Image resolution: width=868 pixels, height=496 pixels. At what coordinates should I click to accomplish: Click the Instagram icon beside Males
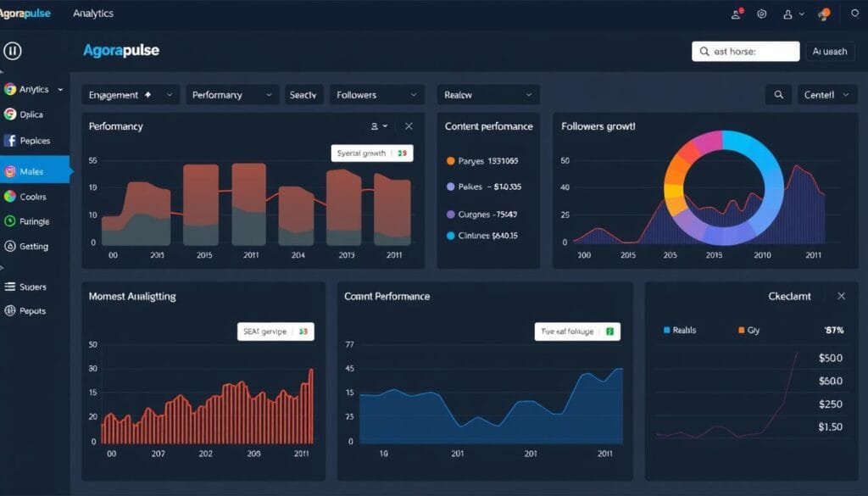(10, 171)
